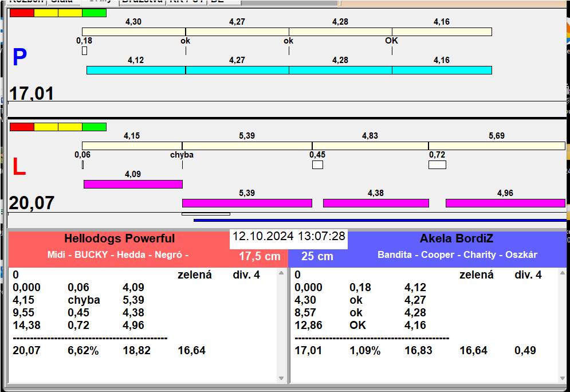Click the 0,72 pass box in lane L
The height and width of the screenshot is (392, 570).
click(437, 165)
